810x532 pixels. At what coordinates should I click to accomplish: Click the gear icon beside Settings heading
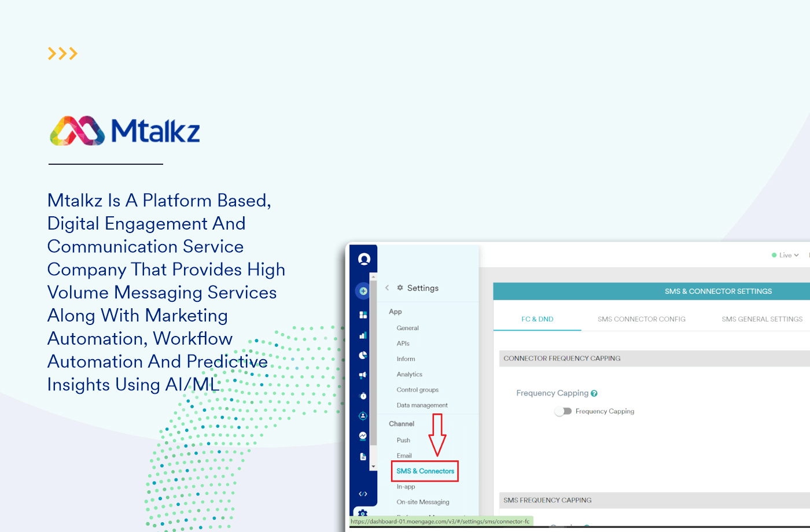(x=400, y=287)
